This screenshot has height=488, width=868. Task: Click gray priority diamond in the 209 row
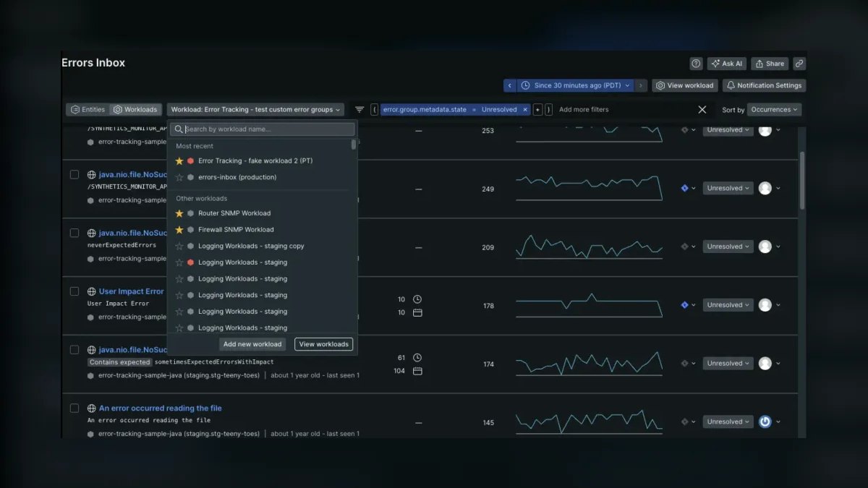pyautogui.click(x=684, y=247)
